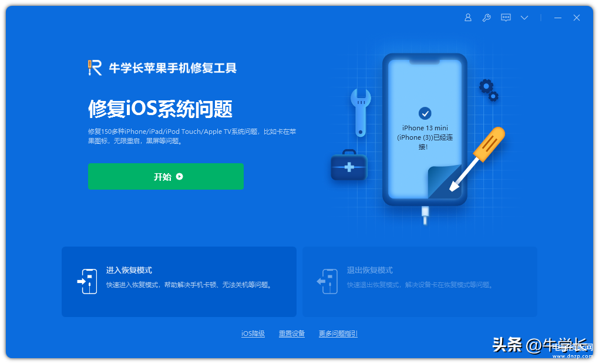Click the app logo R icon

click(95, 68)
